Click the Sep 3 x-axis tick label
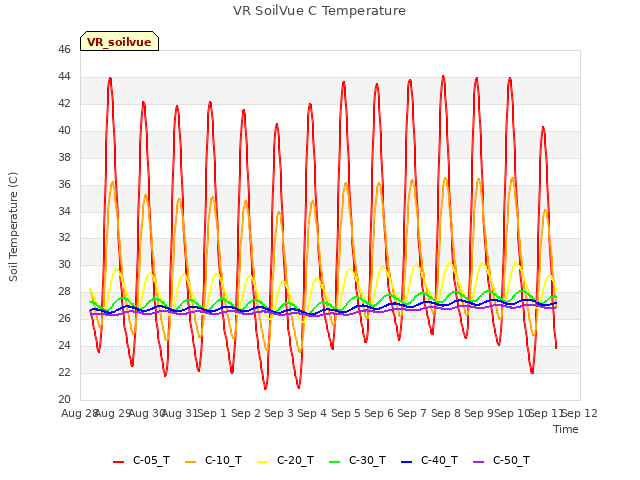 [279, 413]
